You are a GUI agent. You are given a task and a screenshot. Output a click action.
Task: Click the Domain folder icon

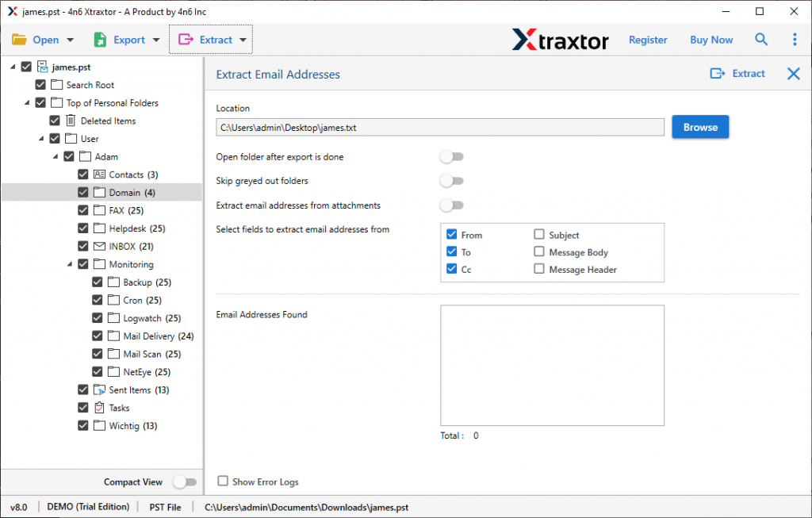click(x=99, y=192)
